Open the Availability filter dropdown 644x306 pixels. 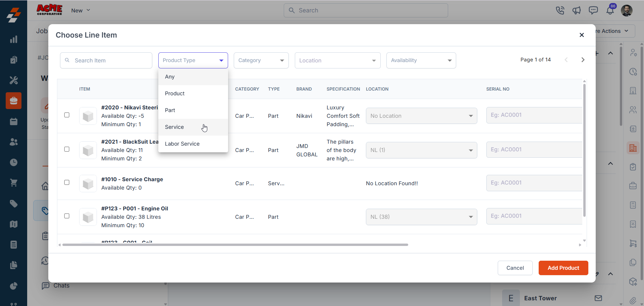(x=421, y=60)
